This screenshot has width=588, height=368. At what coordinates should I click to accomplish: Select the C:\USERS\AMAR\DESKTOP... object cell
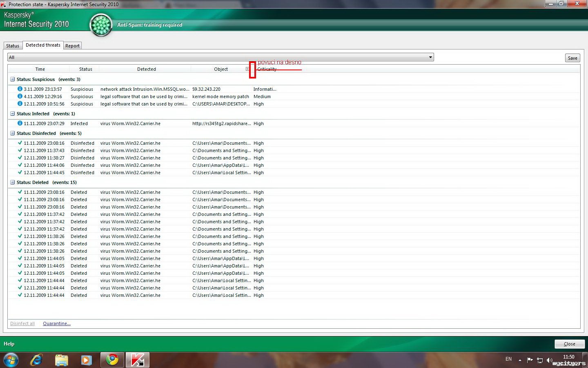tap(221, 104)
